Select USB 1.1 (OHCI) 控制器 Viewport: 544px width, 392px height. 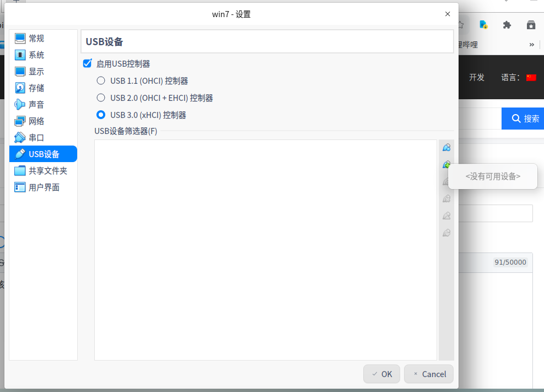click(x=100, y=80)
